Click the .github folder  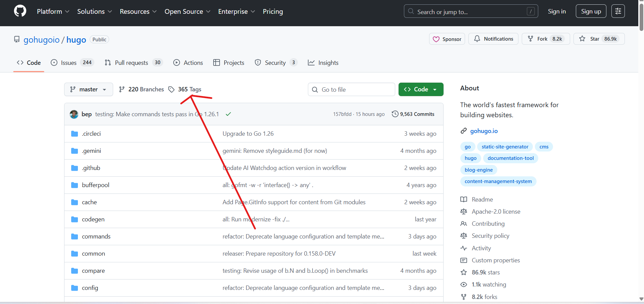pyautogui.click(x=91, y=168)
